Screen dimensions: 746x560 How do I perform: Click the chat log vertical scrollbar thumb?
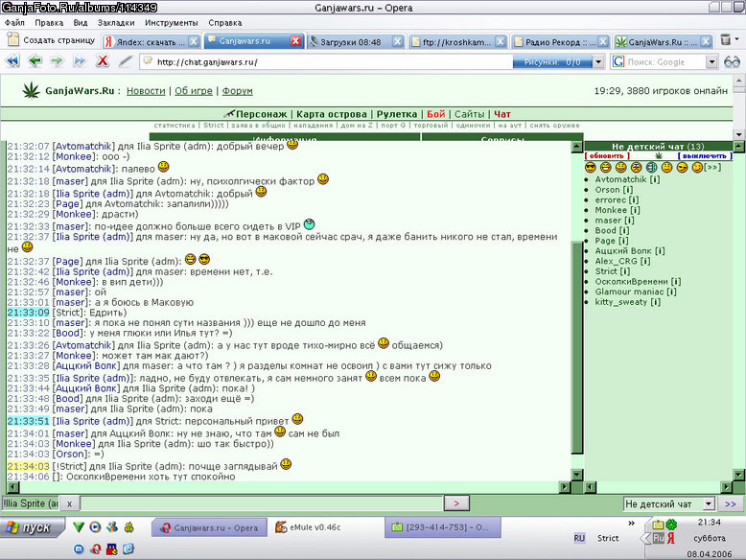[x=576, y=347]
